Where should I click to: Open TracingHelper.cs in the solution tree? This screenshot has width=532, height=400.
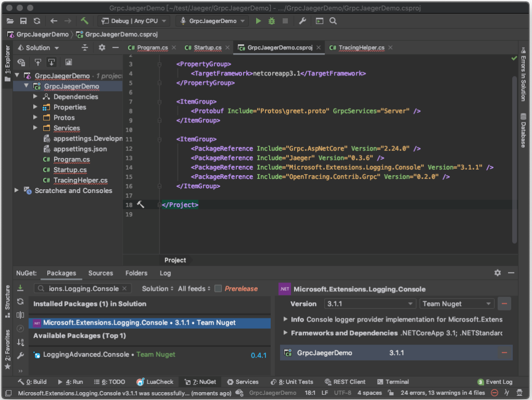(81, 180)
